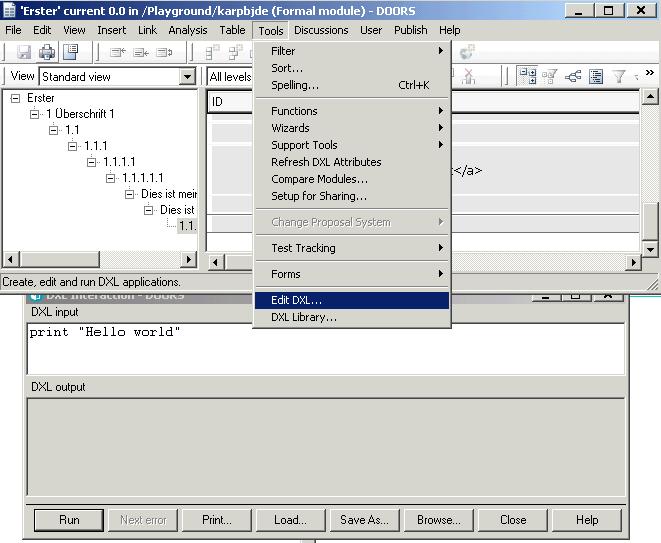Click the red X delete icon
Viewport: 661px width, 543px height.
pos(468,76)
